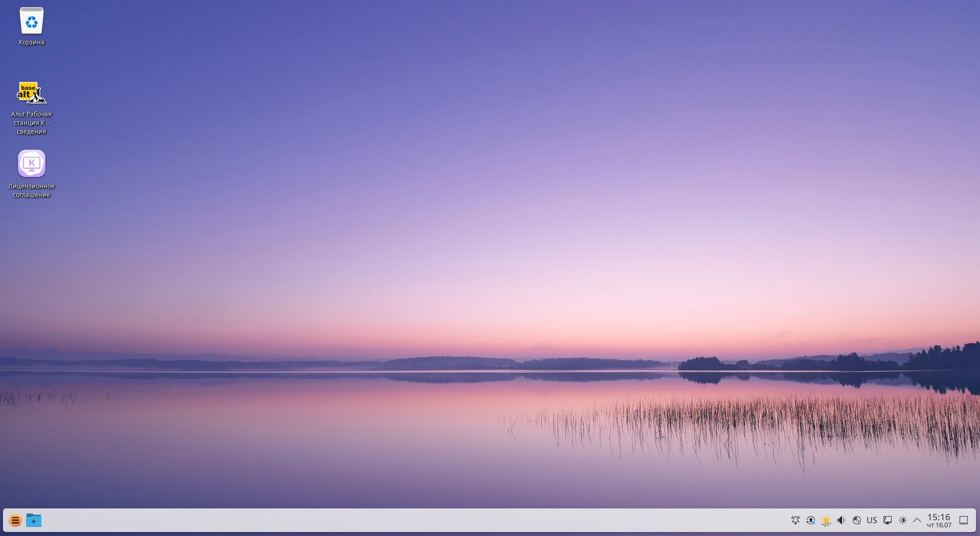Viewport: 980px width, 536px height.
Task: Open the volume control speaker icon
Action: tap(842, 520)
